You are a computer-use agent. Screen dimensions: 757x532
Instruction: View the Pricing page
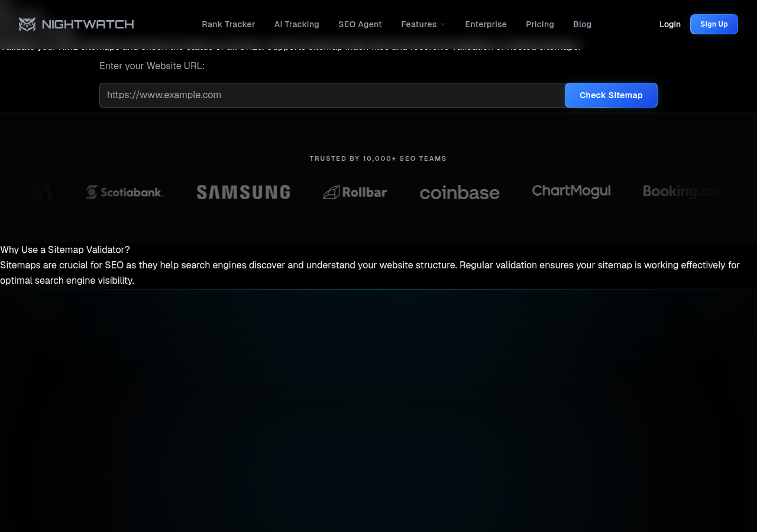540,24
